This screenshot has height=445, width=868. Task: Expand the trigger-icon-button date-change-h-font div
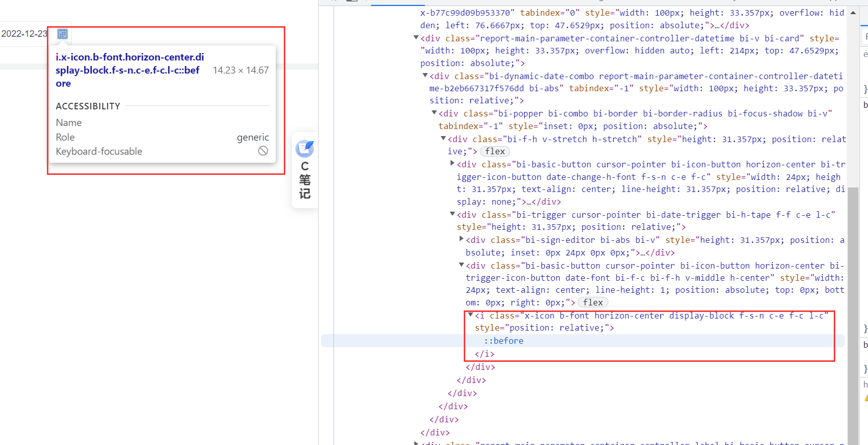[x=452, y=163]
